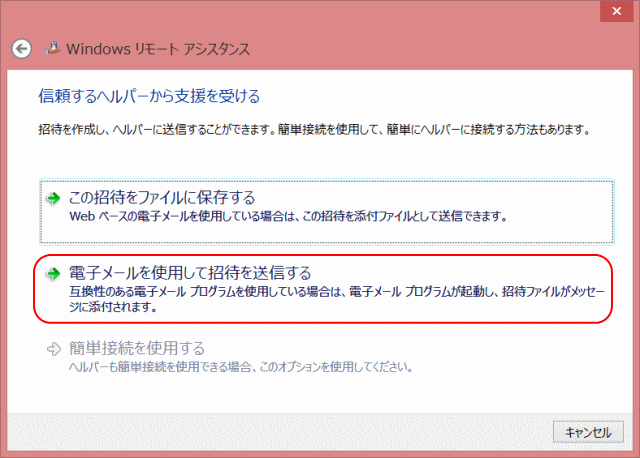This screenshot has height=458, width=640.
Task: Click the Windows Remote Assistance title icon
Action: (x=53, y=49)
